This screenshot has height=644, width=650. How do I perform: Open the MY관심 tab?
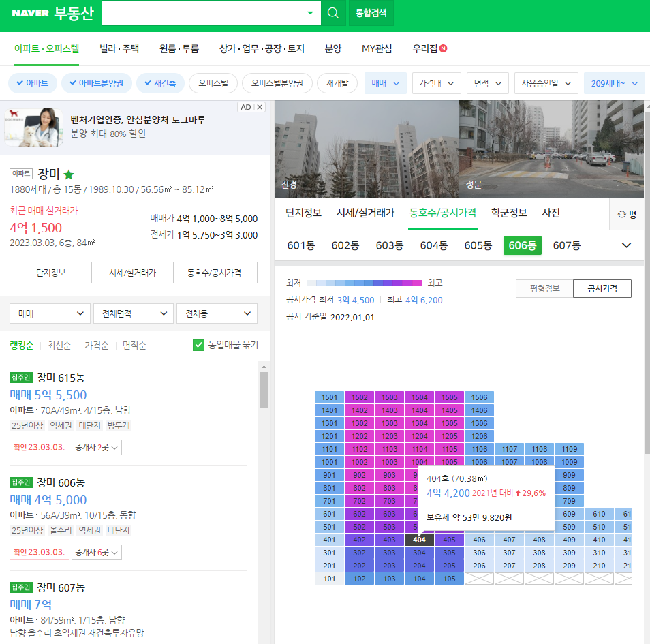[376, 48]
